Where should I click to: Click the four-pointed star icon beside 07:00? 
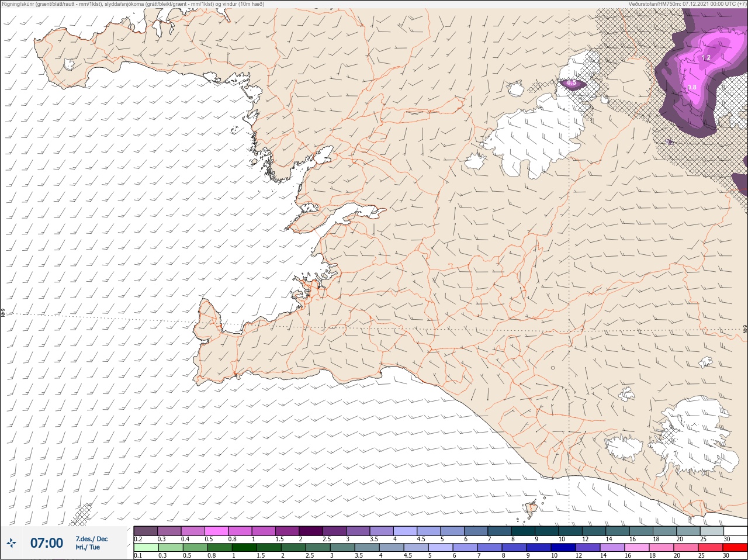(x=11, y=544)
